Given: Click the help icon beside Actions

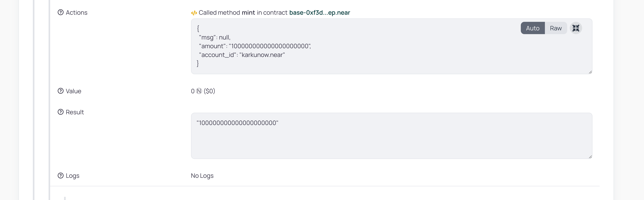Looking at the screenshot, I should (x=60, y=12).
